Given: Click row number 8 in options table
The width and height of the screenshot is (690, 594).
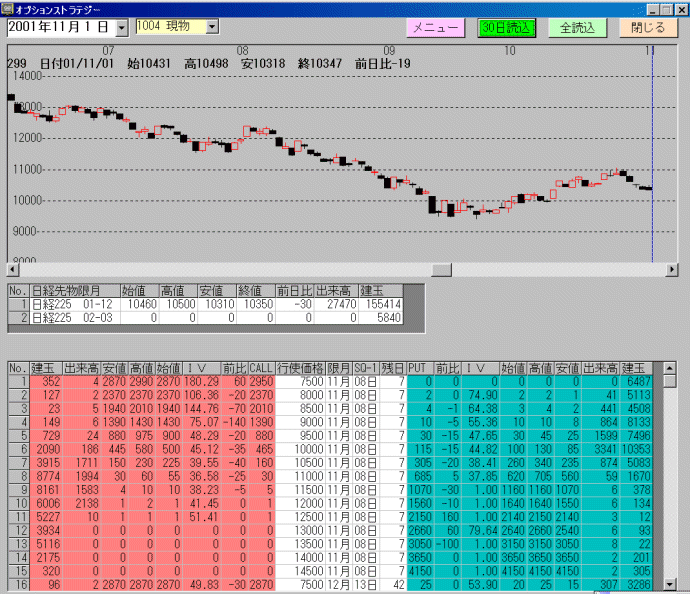Looking at the screenshot, I should (x=19, y=477).
